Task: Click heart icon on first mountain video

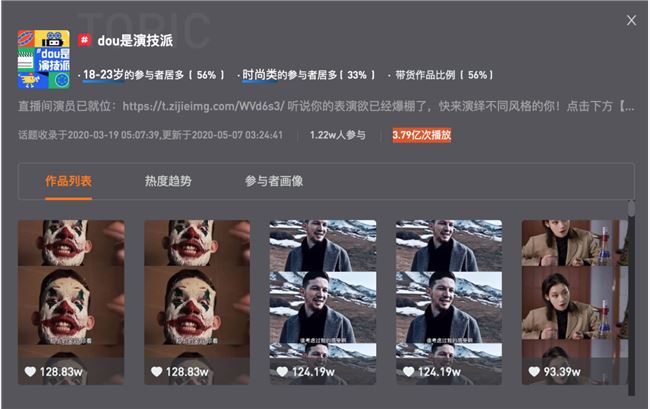Action: point(282,371)
